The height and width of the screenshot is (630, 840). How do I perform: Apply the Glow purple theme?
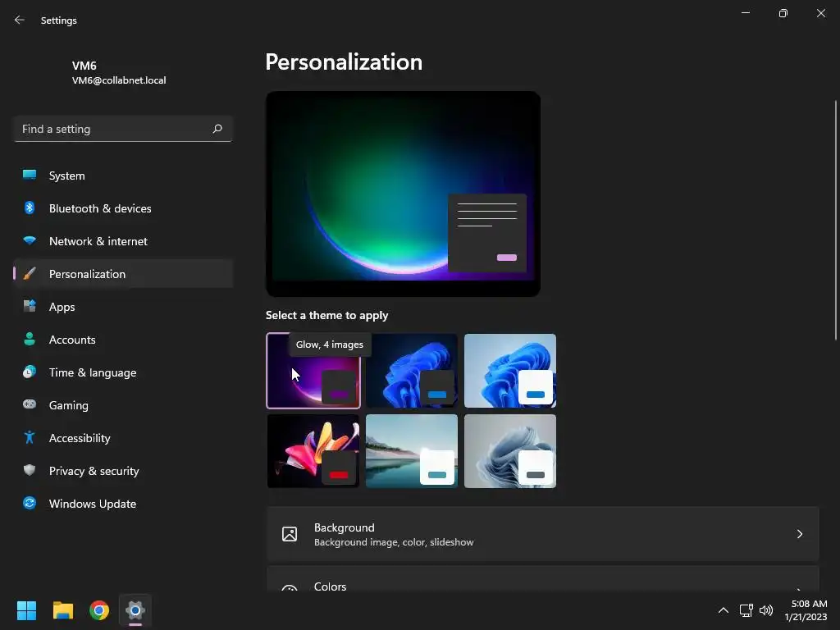point(313,371)
